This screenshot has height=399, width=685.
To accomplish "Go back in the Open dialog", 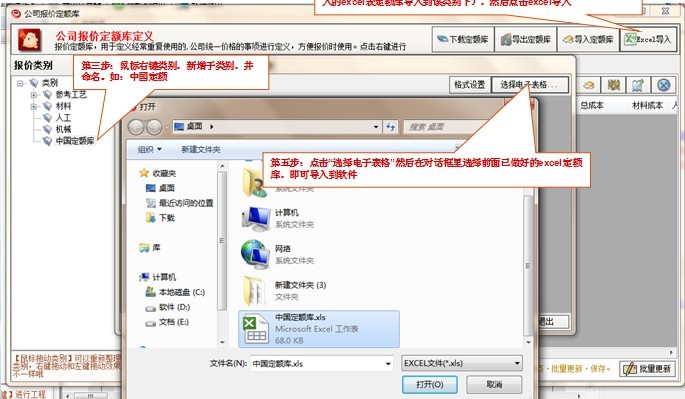I will tap(136, 127).
